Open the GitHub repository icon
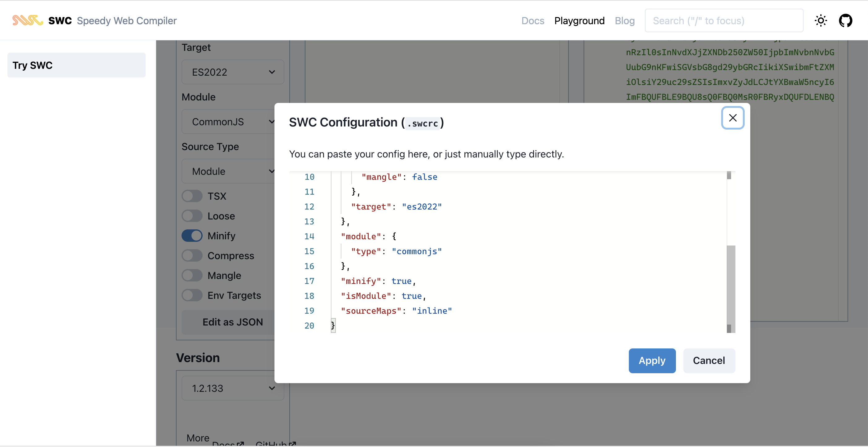The image size is (868, 447). tap(845, 20)
